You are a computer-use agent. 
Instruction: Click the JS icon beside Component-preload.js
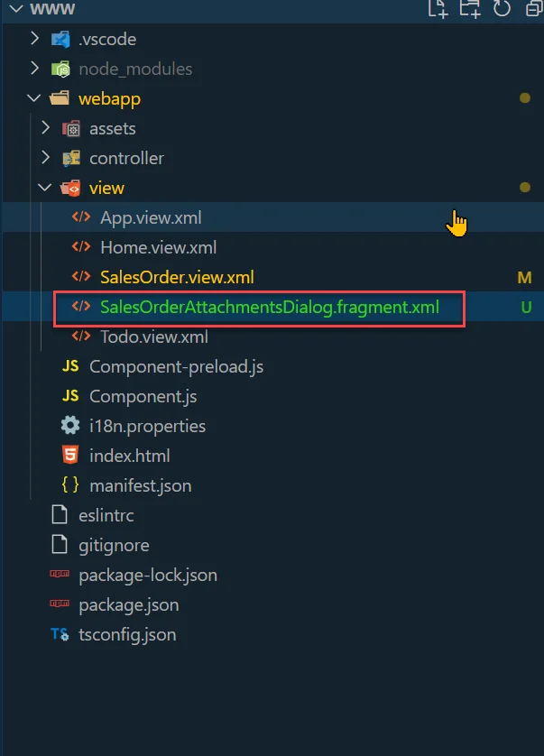click(x=69, y=366)
